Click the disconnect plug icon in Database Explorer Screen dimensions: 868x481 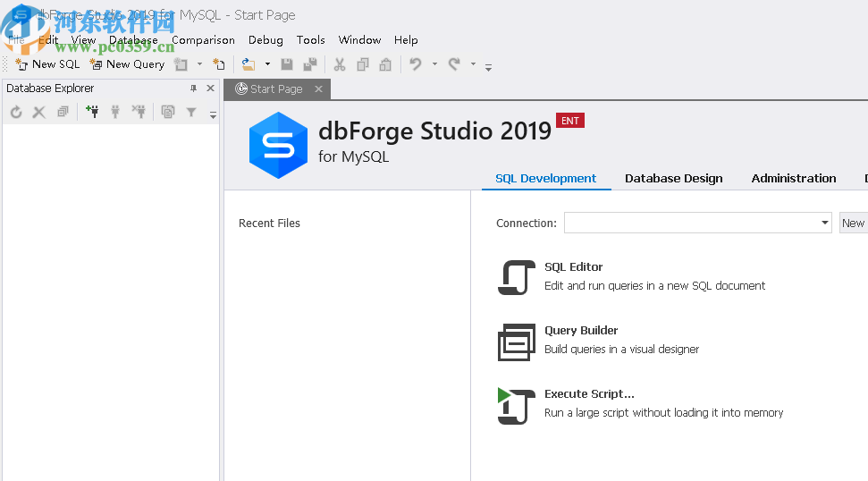[x=139, y=112]
